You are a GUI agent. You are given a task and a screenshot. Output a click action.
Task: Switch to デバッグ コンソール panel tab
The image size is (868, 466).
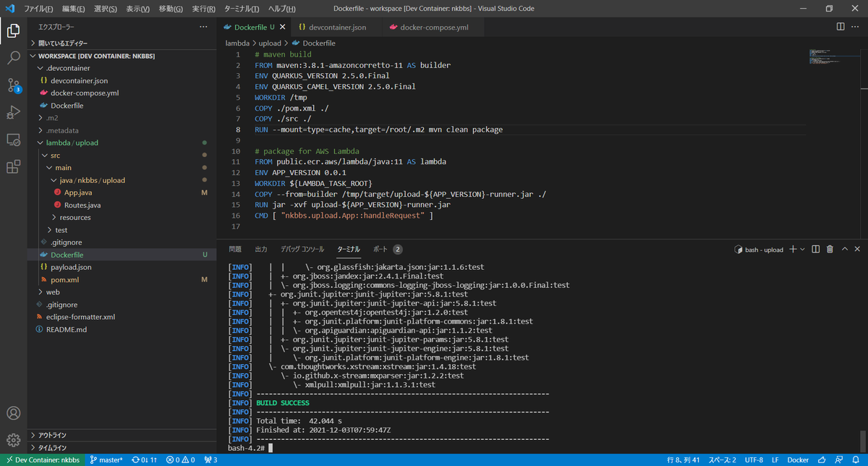tap(302, 249)
